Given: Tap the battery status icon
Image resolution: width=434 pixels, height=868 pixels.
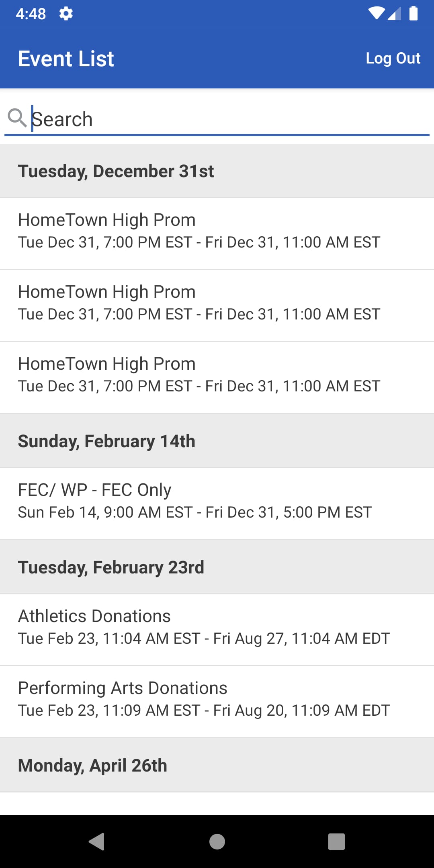Looking at the screenshot, I should point(414,14).
